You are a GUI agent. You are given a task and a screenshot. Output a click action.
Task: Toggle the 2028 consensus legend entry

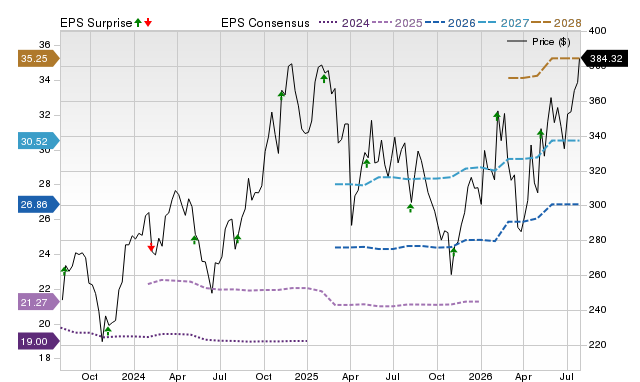coord(556,23)
